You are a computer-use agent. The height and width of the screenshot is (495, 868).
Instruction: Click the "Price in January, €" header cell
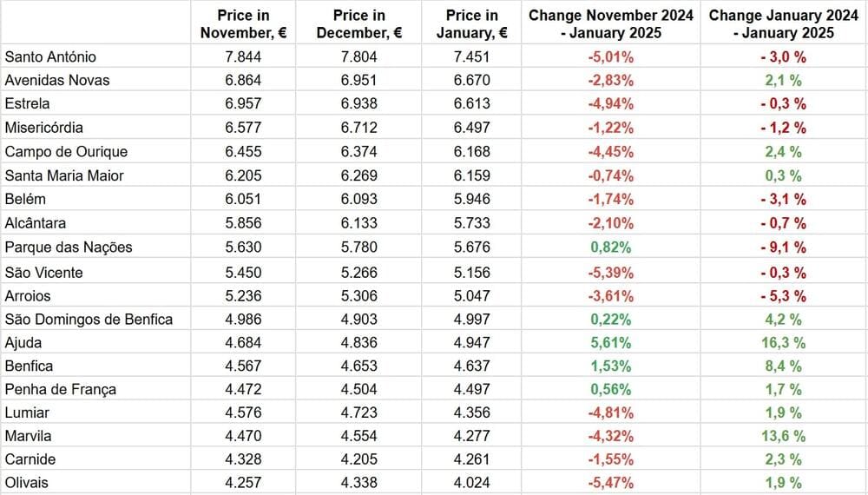[471, 24]
